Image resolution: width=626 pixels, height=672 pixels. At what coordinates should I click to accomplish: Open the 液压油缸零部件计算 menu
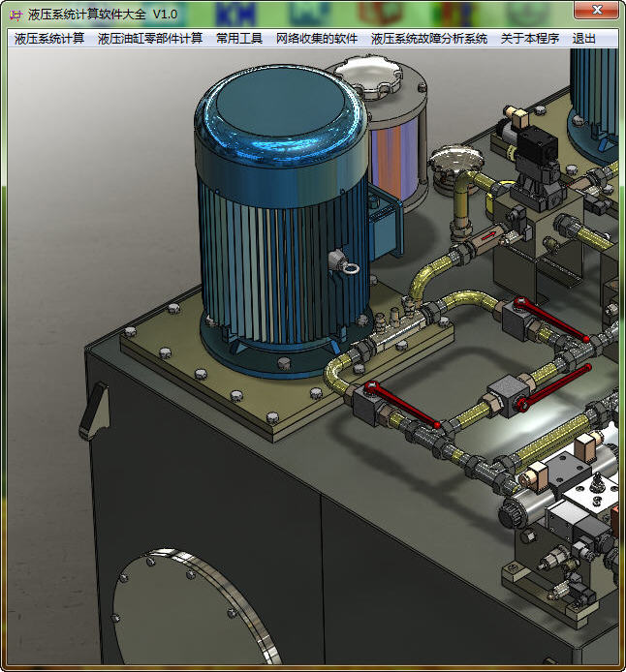coord(150,39)
